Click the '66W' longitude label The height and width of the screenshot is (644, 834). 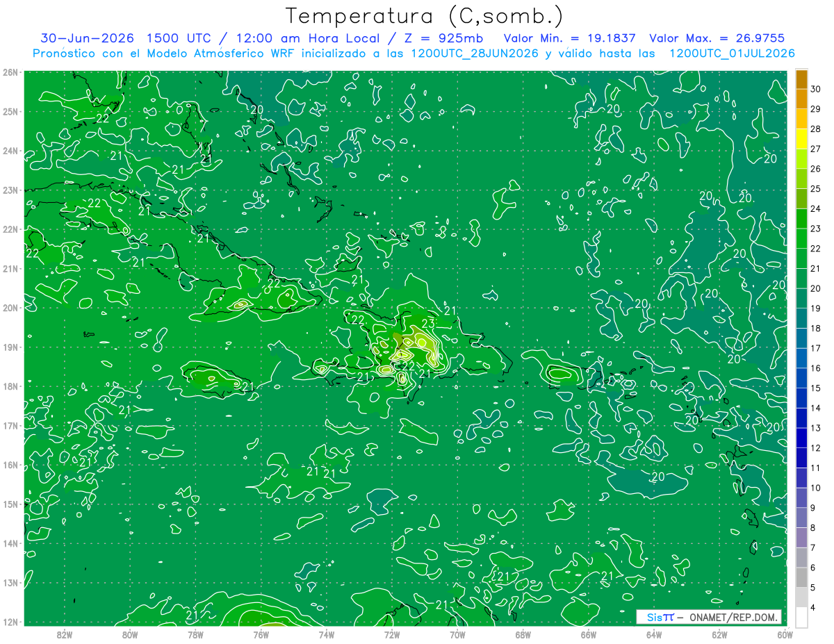pyautogui.click(x=589, y=634)
